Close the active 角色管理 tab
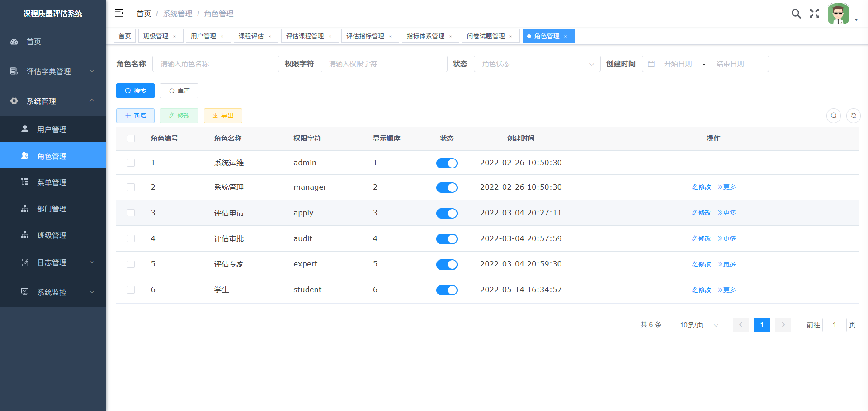 [x=566, y=37]
